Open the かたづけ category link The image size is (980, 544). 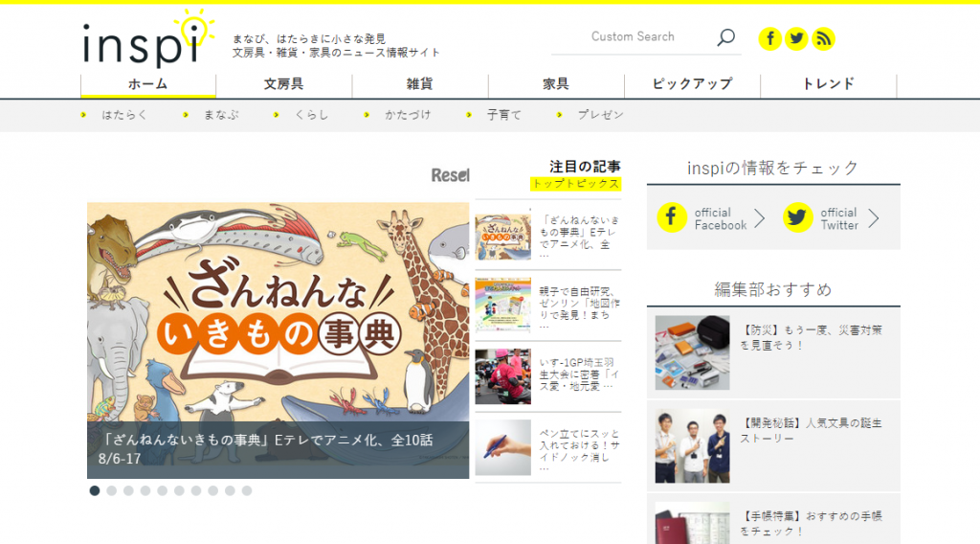(408, 115)
